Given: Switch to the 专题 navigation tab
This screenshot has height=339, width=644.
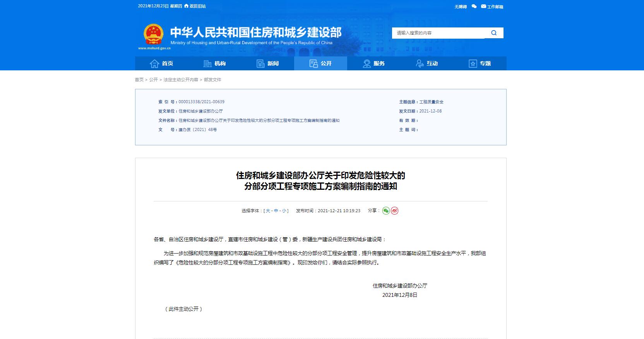Looking at the screenshot, I should click(x=480, y=63).
